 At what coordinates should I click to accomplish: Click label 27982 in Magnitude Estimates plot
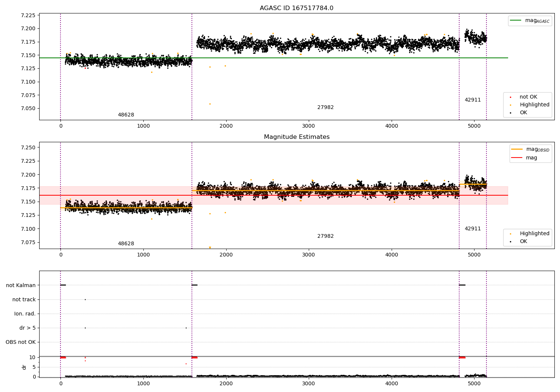(x=326, y=236)
